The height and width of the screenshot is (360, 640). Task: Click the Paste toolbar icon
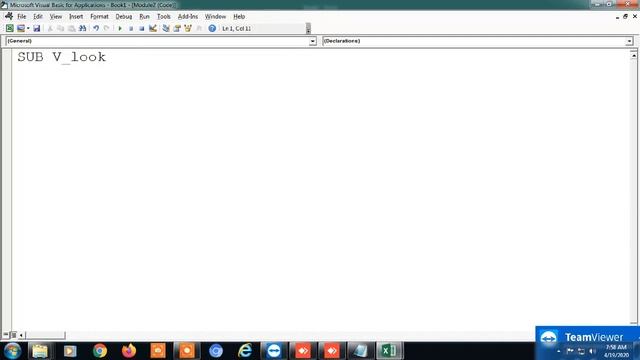71,28
